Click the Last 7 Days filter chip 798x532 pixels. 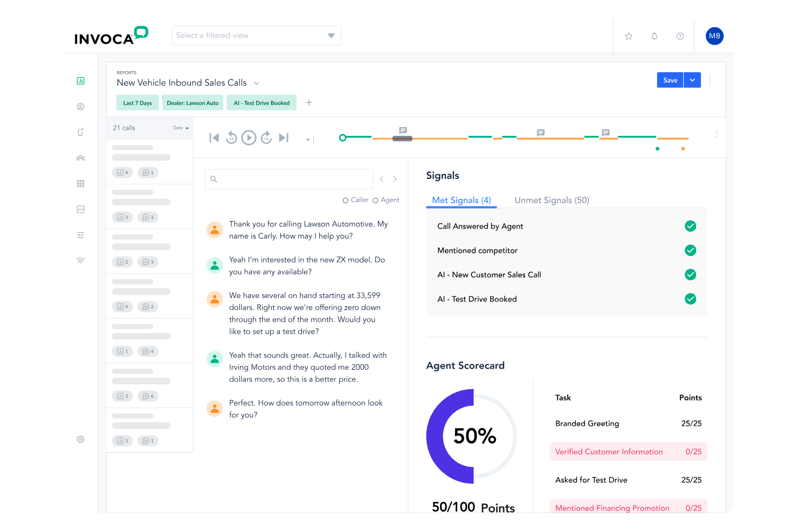(x=137, y=103)
